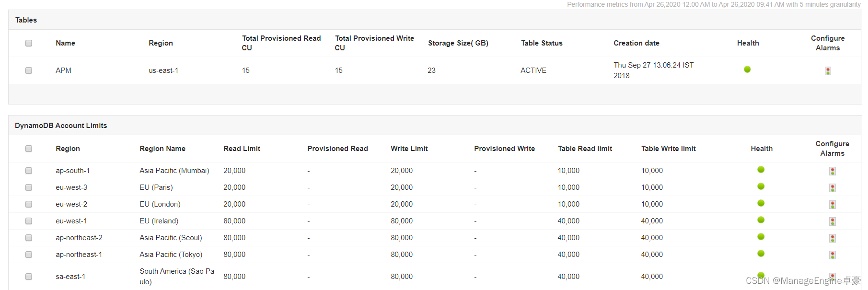Configure alarms for eu-west-1 region

pyautogui.click(x=833, y=221)
